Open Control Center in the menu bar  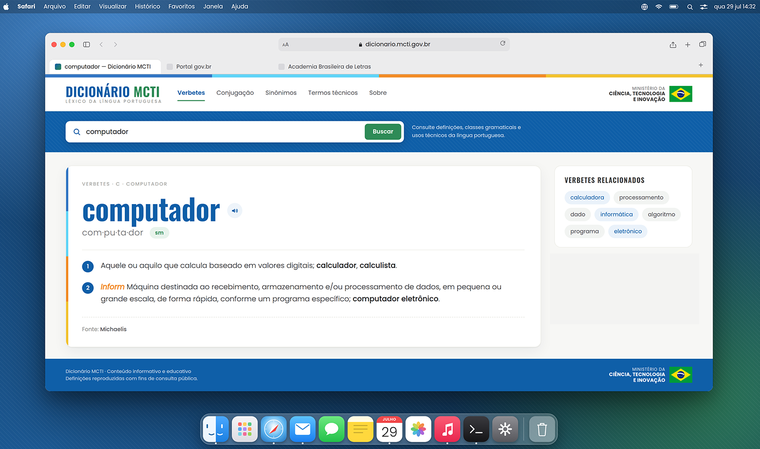click(x=703, y=7)
